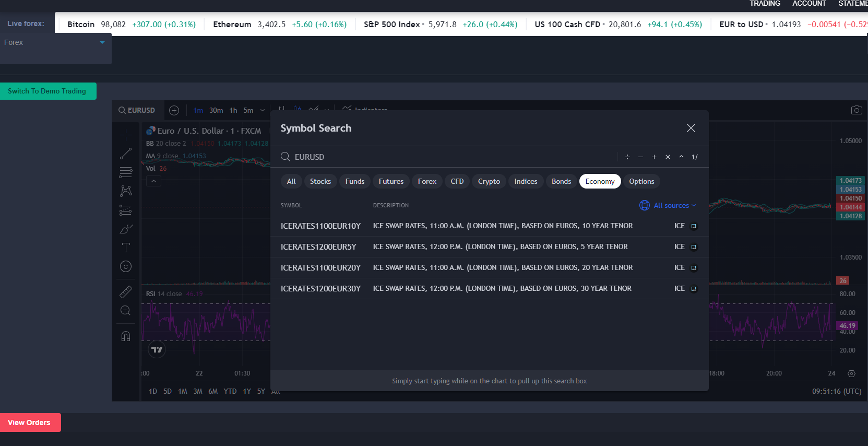
Task: Filter symbols by Bonds
Action: coord(561,181)
